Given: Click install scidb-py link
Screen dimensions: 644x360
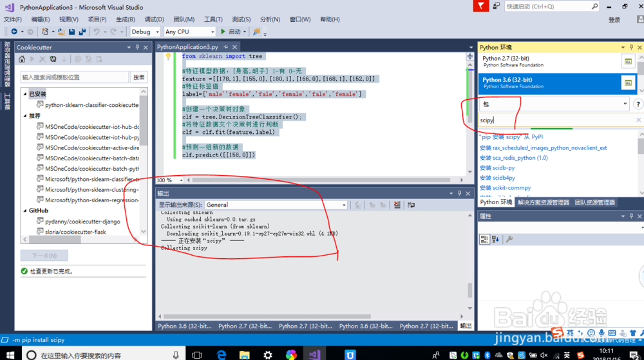Looking at the screenshot, I should coord(497,168).
